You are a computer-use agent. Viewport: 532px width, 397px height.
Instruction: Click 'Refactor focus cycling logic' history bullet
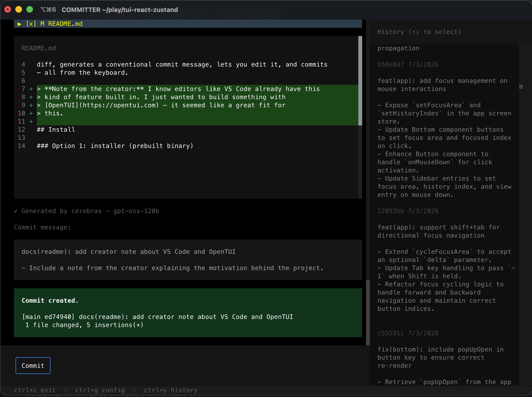tap(441, 296)
